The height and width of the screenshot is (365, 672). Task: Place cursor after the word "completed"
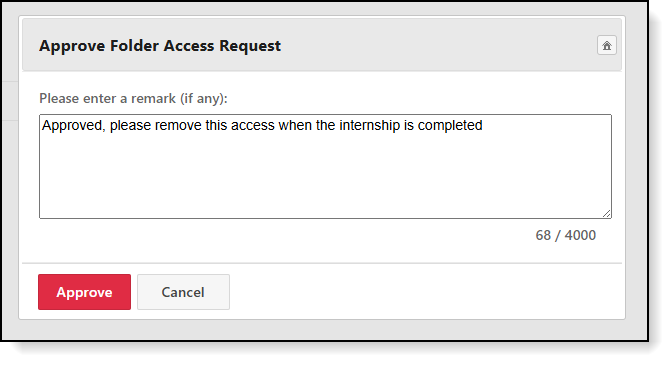pyautogui.click(x=483, y=126)
